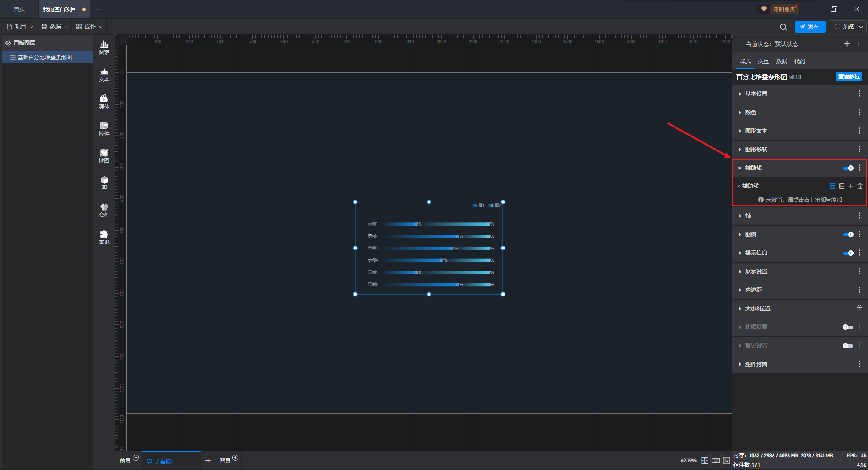The width and height of the screenshot is (868, 470).
Task: Click the lock icon on 大小&位置
Action: point(859,308)
